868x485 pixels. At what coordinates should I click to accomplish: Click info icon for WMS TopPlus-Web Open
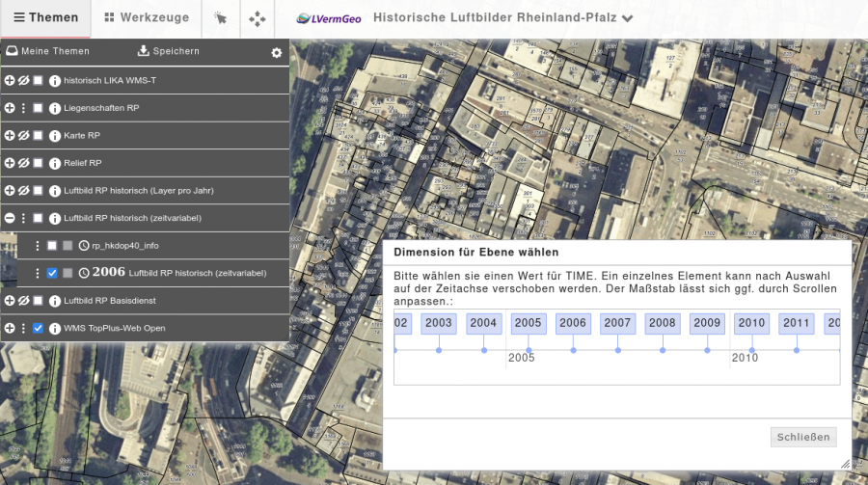55,329
